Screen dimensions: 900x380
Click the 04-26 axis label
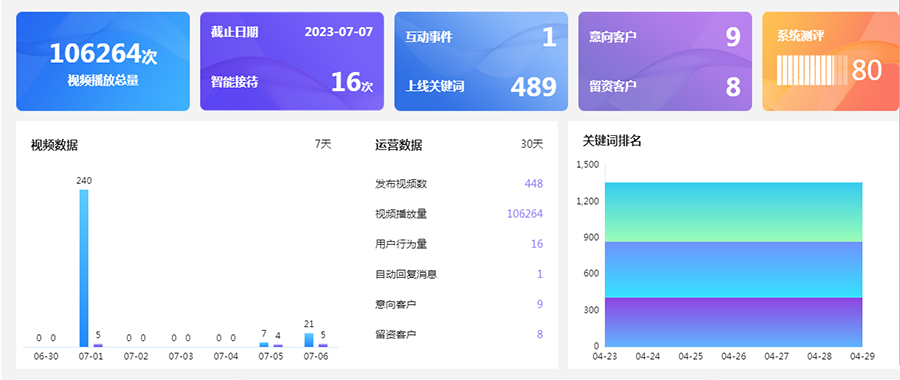tap(734, 356)
